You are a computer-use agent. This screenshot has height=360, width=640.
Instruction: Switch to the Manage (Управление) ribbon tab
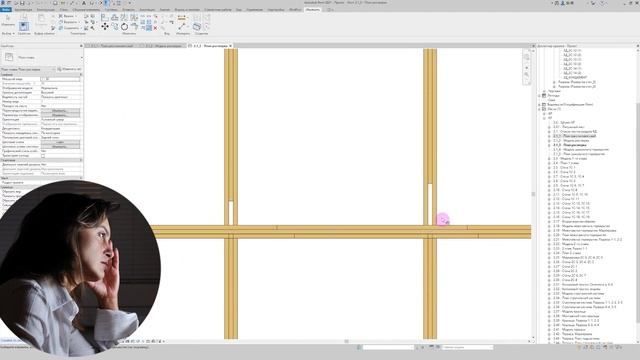click(254, 9)
